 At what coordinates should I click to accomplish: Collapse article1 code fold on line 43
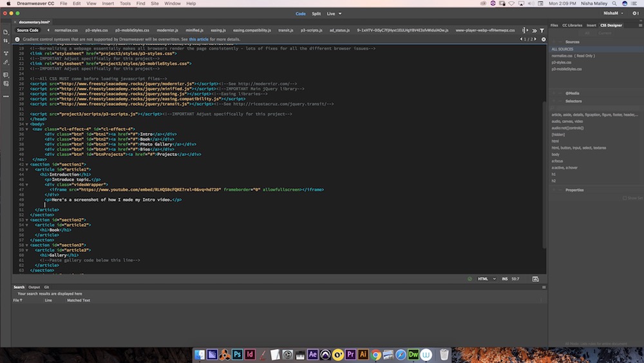pyautogui.click(x=26, y=170)
